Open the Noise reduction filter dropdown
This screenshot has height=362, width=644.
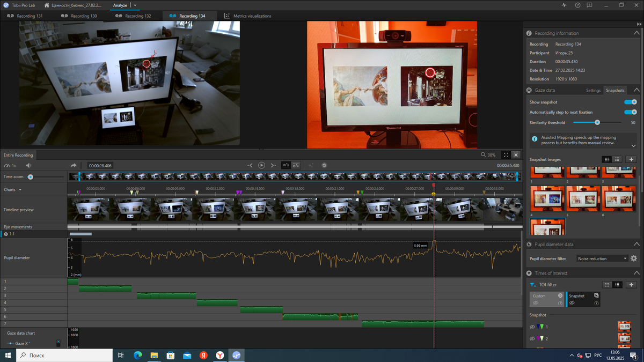(x=602, y=258)
